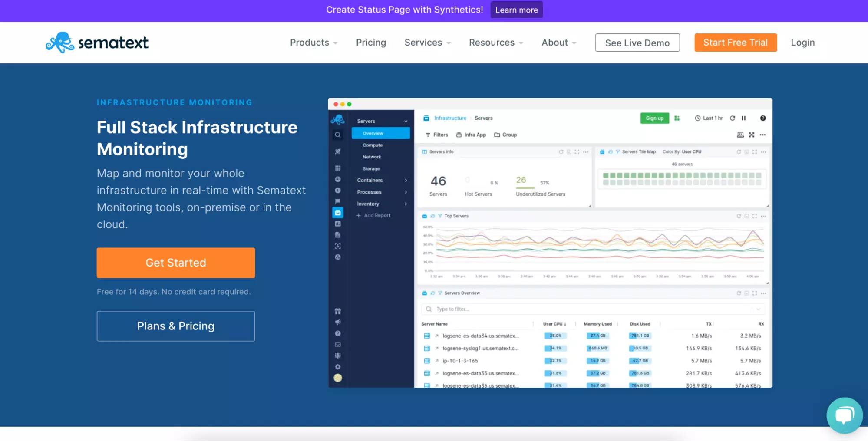Click server logsene-es-data34.us.sematex...
The width and height of the screenshot is (868, 441).
coord(481,336)
